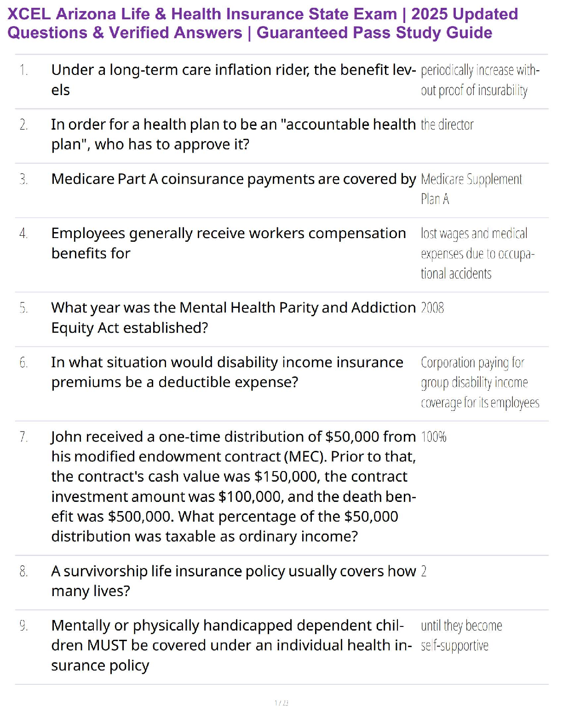Click the page number indicator 1 / 23

tap(281, 703)
